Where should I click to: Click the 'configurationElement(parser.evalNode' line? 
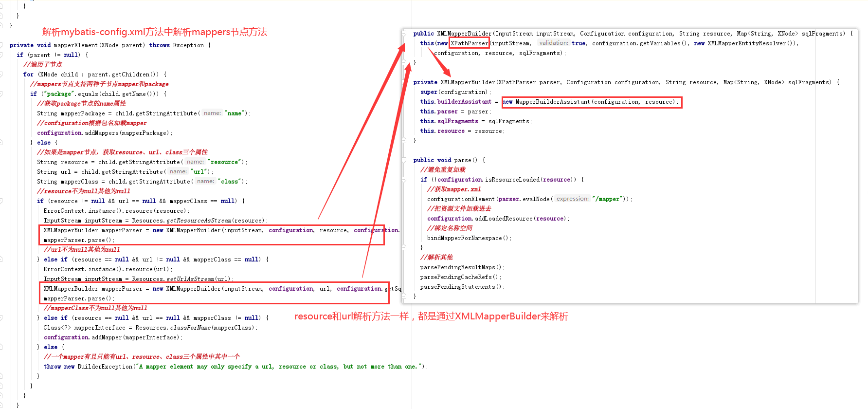pyautogui.click(x=530, y=199)
